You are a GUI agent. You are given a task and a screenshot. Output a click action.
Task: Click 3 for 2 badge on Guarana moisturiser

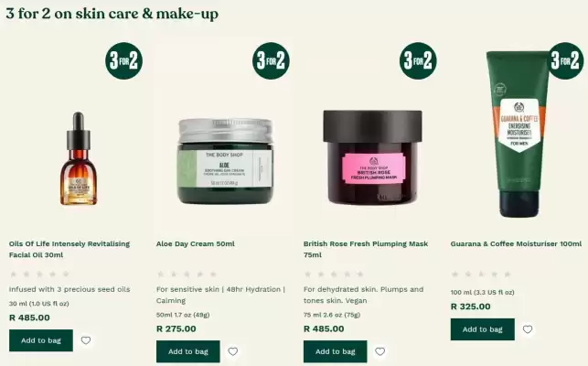click(x=565, y=60)
